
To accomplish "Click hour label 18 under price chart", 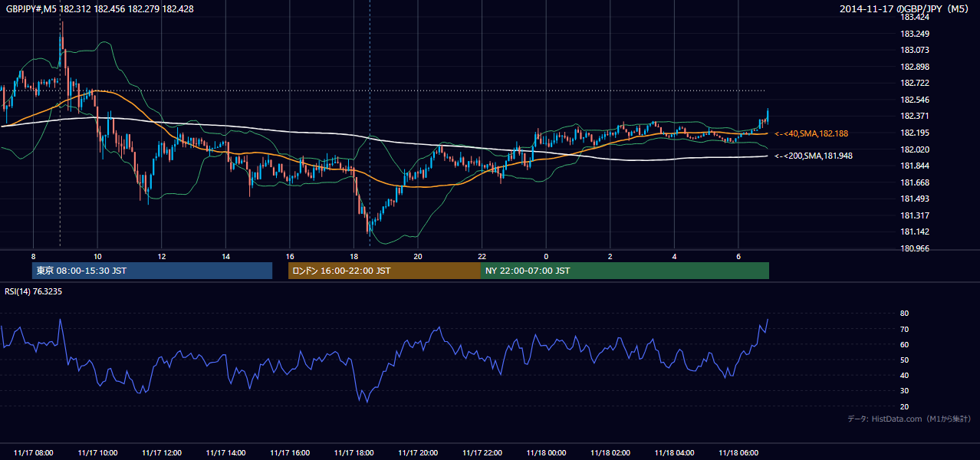I will (x=354, y=256).
